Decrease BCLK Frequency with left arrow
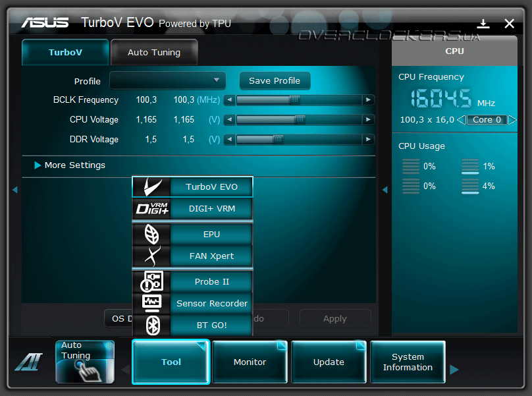The height and width of the screenshot is (396, 532). coord(230,100)
